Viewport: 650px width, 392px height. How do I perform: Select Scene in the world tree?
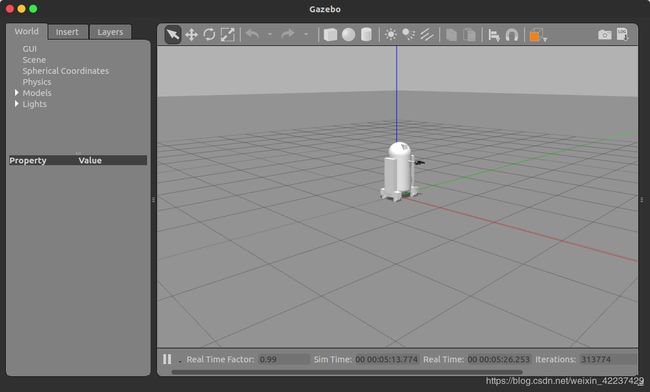tap(34, 60)
